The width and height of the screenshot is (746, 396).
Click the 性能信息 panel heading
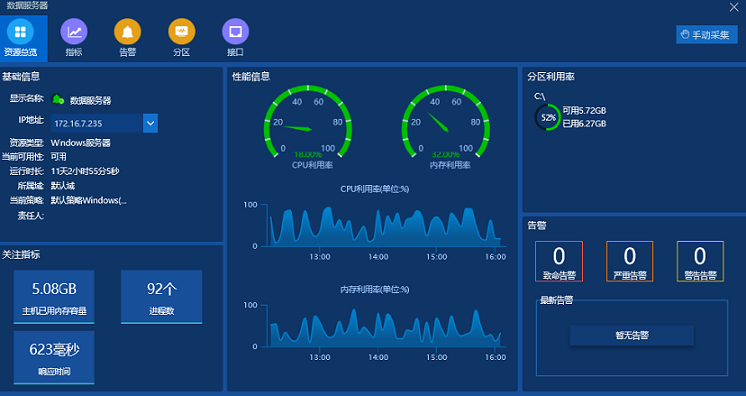(251, 76)
